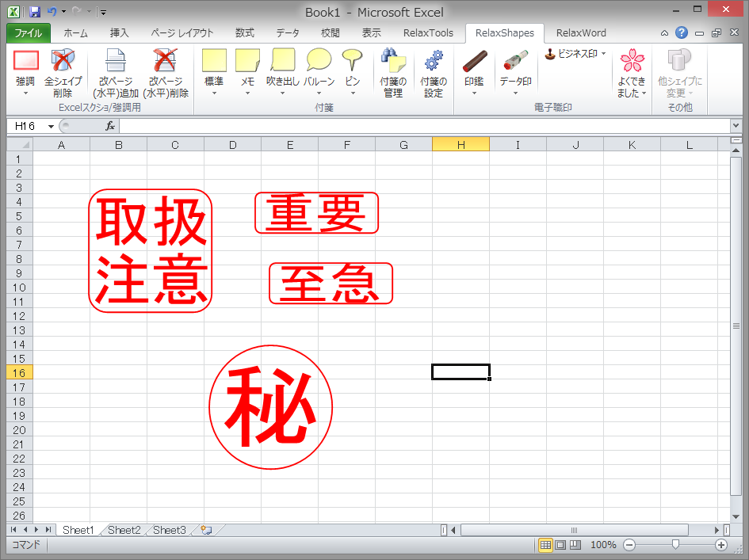This screenshot has width=749, height=560.
Task: Switch to the RelaxWord ribbon tab
Action: pos(581,33)
